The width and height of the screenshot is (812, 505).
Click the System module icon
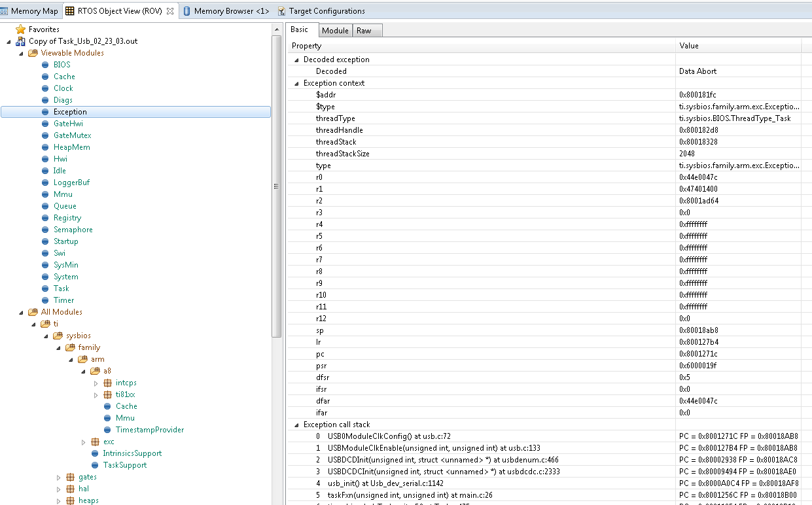45,277
